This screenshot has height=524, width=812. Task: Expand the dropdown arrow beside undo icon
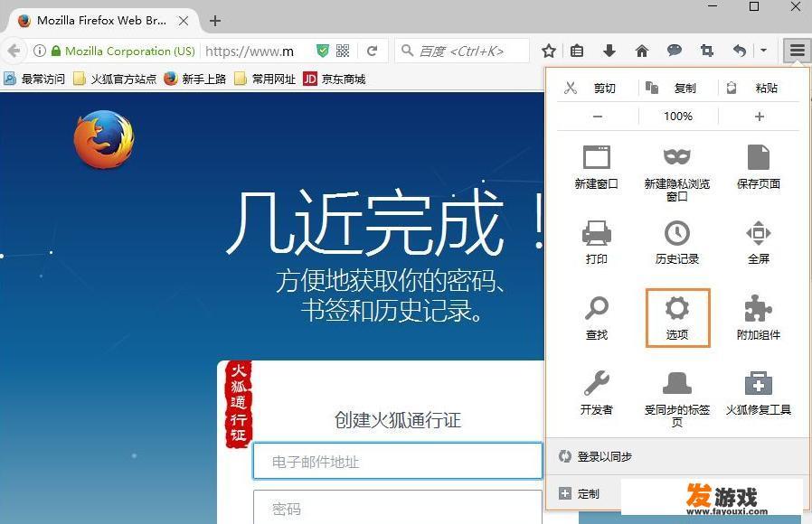(x=763, y=51)
